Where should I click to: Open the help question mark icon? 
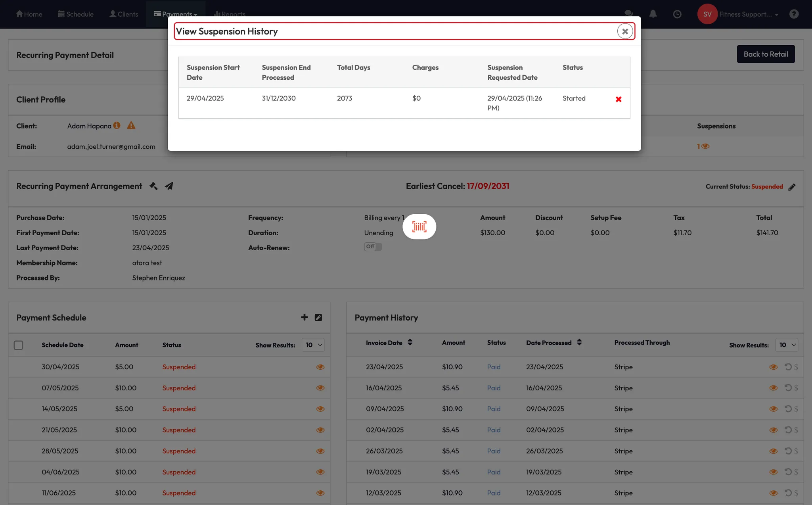coord(794,14)
